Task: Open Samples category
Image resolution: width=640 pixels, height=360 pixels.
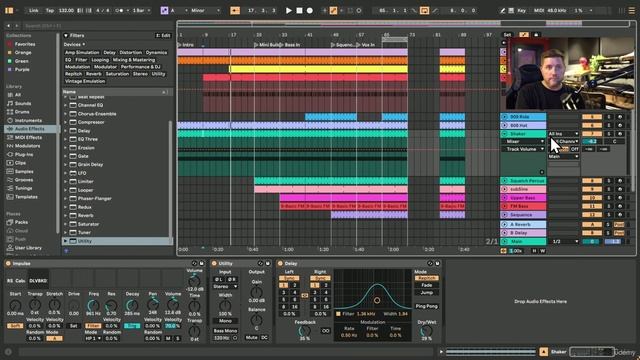Action: click(x=24, y=171)
